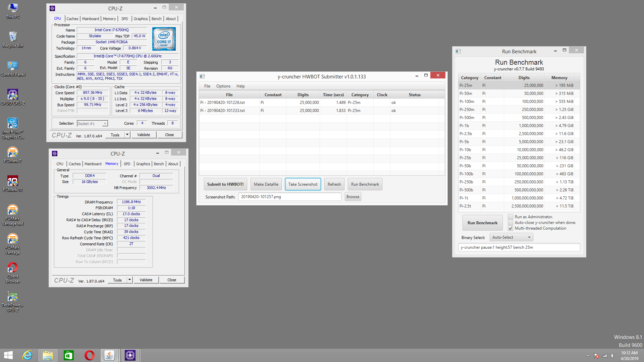Select Pi-50m benchmark category row
The width and height of the screenshot is (644, 362).
pyautogui.click(x=519, y=94)
